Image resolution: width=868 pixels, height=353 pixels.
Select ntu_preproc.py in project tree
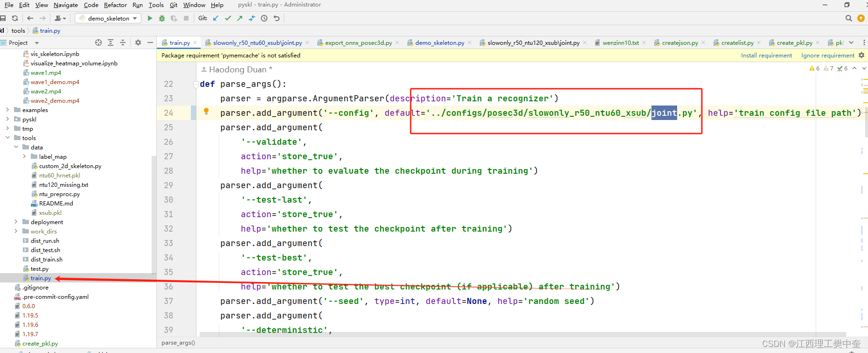(x=59, y=194)
